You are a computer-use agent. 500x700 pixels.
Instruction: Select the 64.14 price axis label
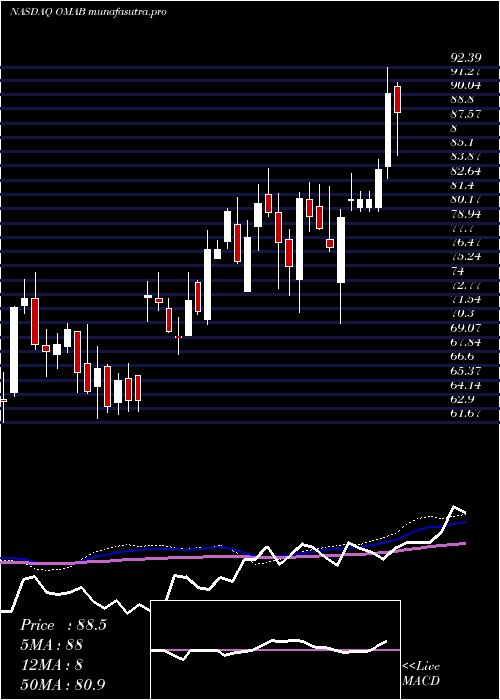pos(466,384)
